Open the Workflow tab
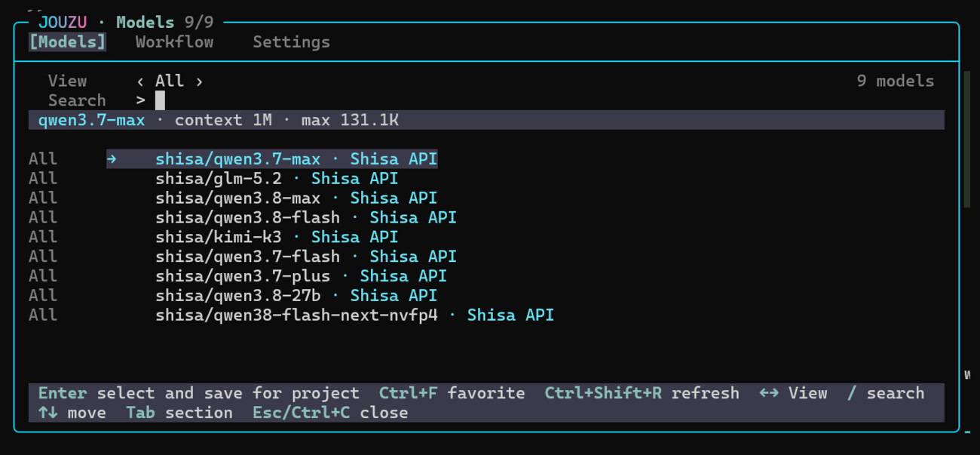 click(x=174, y=42)
